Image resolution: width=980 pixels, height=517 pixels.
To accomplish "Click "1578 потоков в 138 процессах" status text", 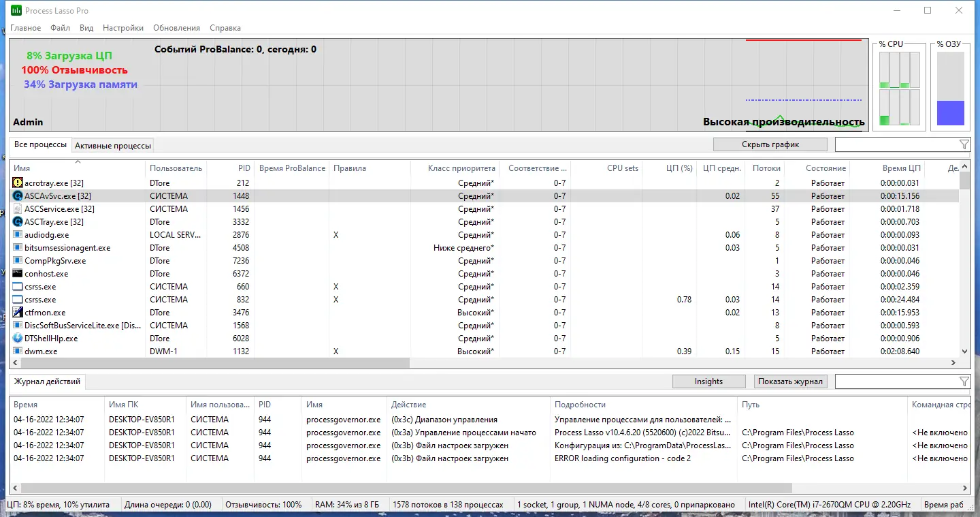I will 448,505.
